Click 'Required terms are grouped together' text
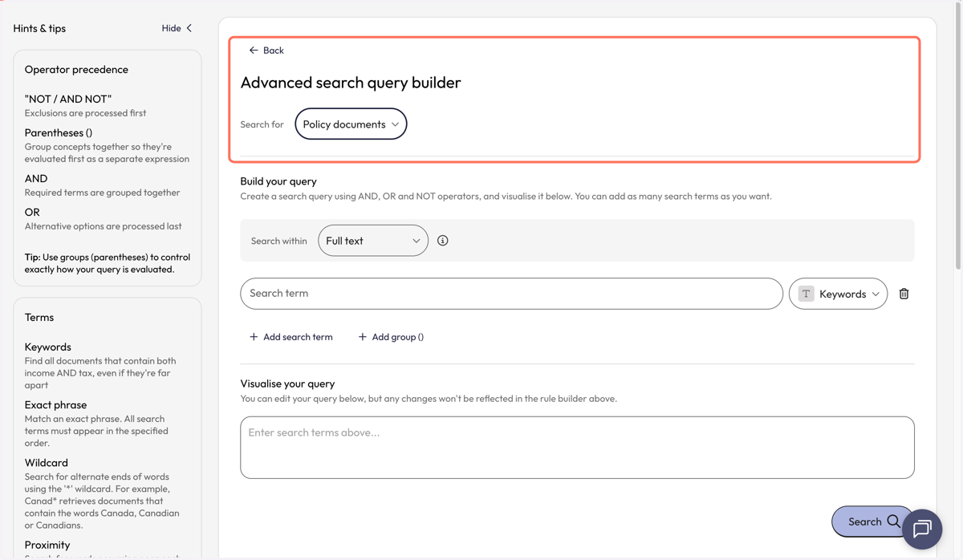963x560 pixels. tap(102, 193)
